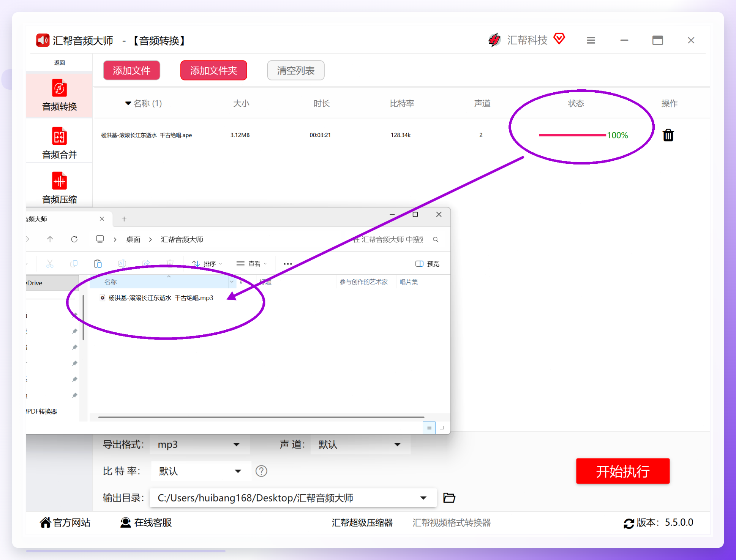
Task: Click the Share icon in Explorer toolbar
Action: click(146, 264)
